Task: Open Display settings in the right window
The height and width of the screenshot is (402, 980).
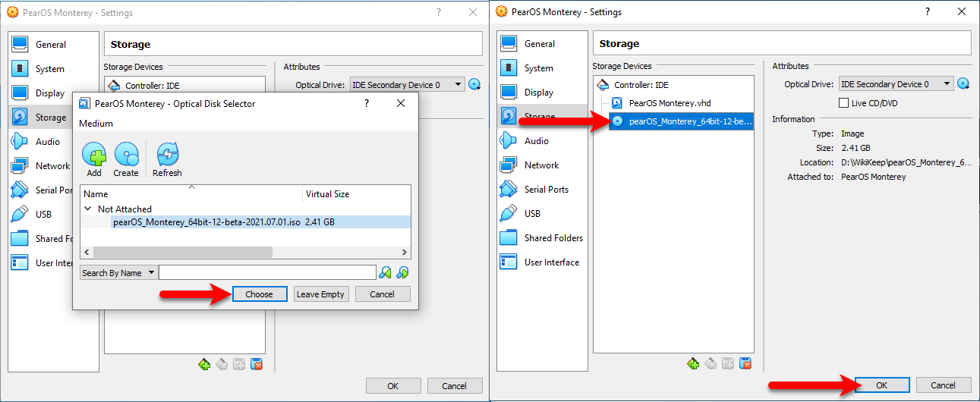Action: click(x=542, y=93)
